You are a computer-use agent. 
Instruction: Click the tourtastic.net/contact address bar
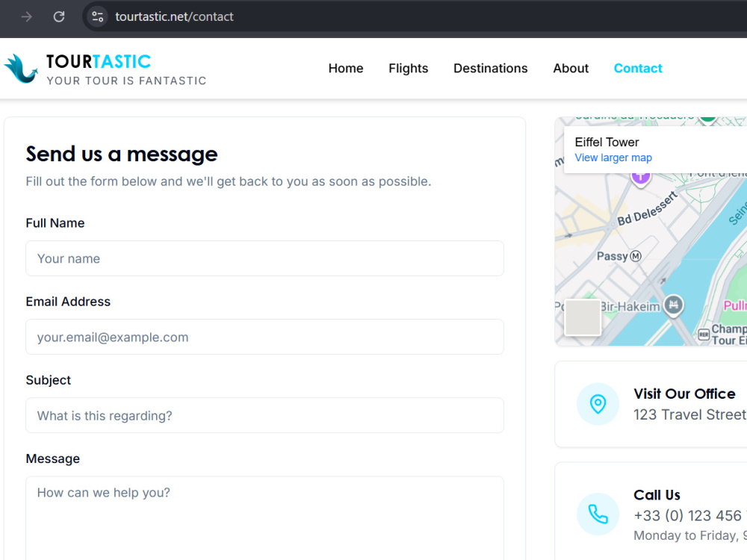point(174,16)
